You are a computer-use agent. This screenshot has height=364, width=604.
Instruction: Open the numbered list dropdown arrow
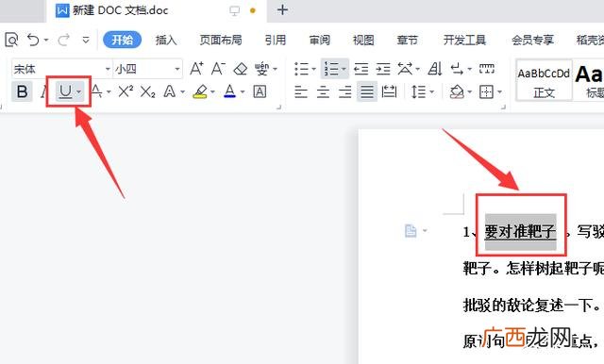point(344,69)
